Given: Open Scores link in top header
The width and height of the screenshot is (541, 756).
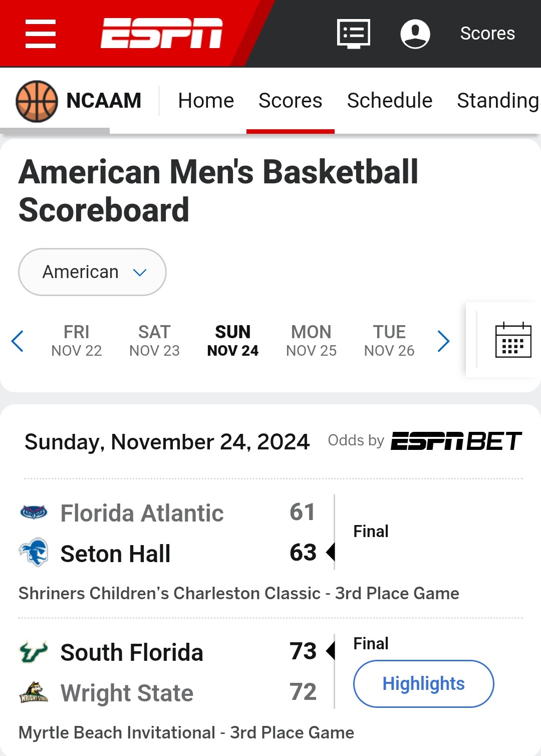Looking at the screenshot, I should click(x=487, y=34).
